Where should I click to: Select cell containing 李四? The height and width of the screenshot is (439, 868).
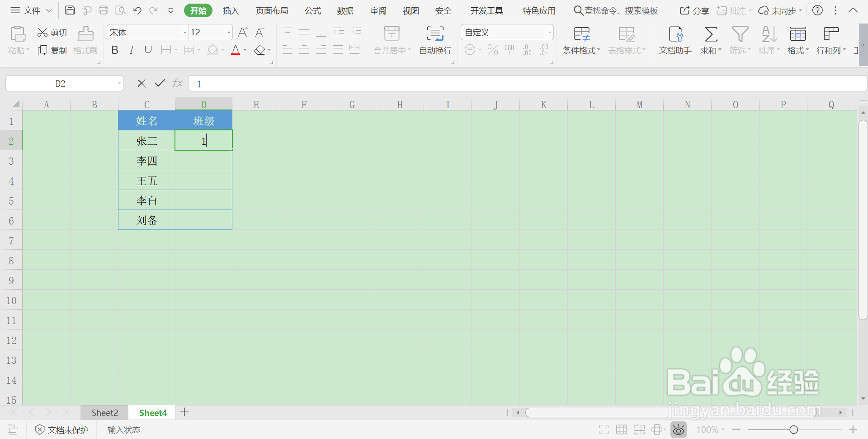(x=147, y=161)
